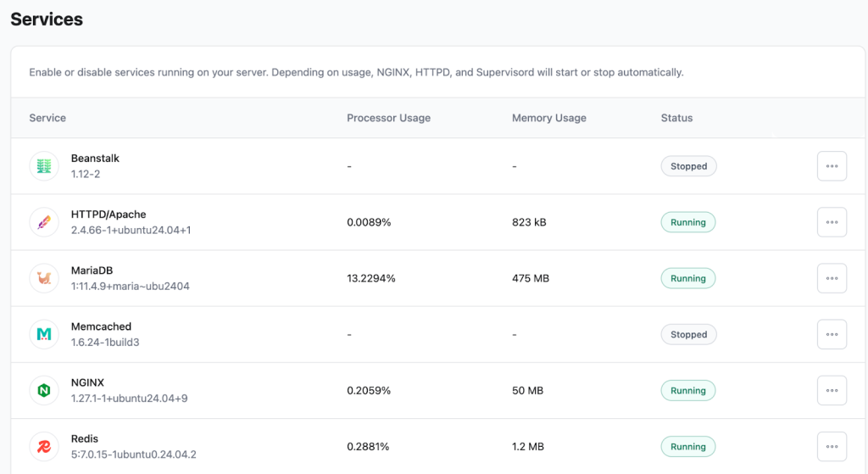
Task: Click the Running badge for MariaDB
Action: point(687,278)
